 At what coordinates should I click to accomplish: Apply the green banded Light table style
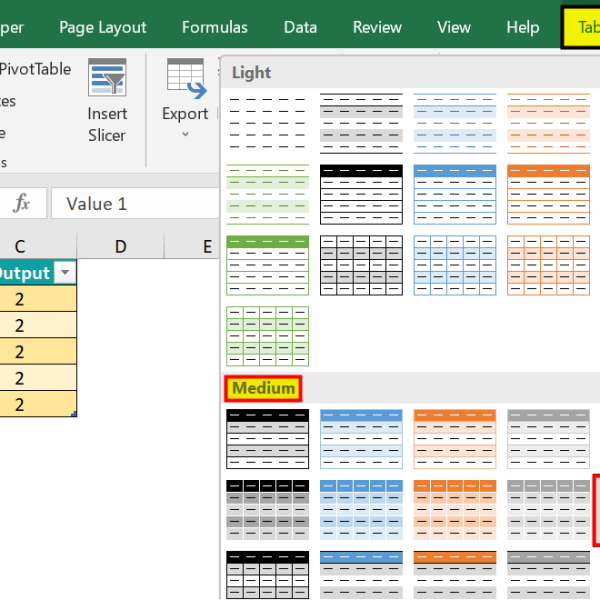coord(267,194)
